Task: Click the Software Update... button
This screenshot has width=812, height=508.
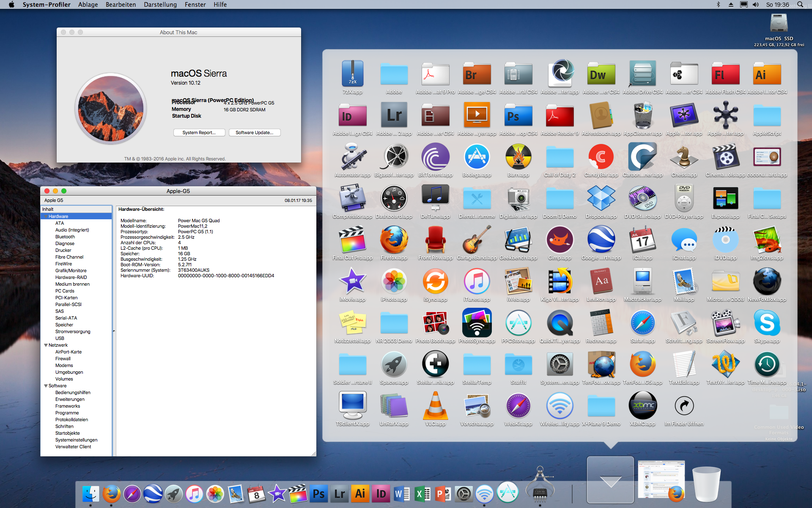Action: [x=254, y=133]
